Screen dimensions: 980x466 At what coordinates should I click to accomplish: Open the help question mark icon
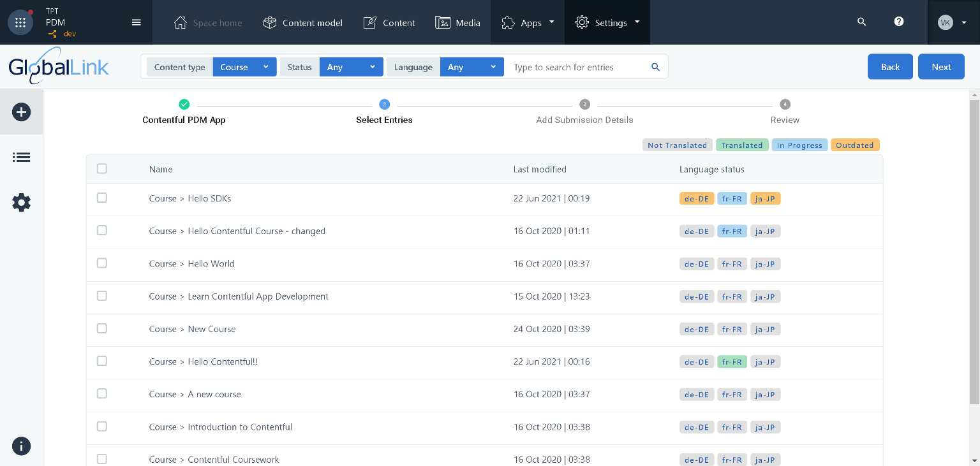pos(899,22)
